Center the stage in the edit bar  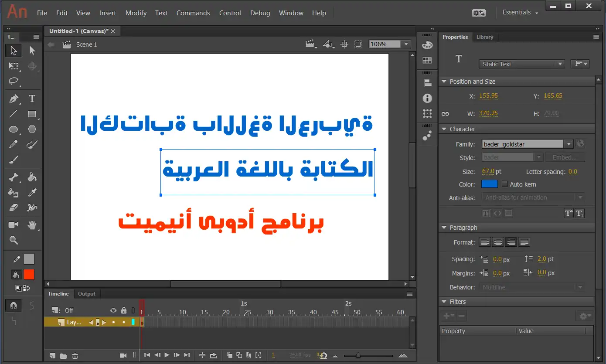click(344, 44)
